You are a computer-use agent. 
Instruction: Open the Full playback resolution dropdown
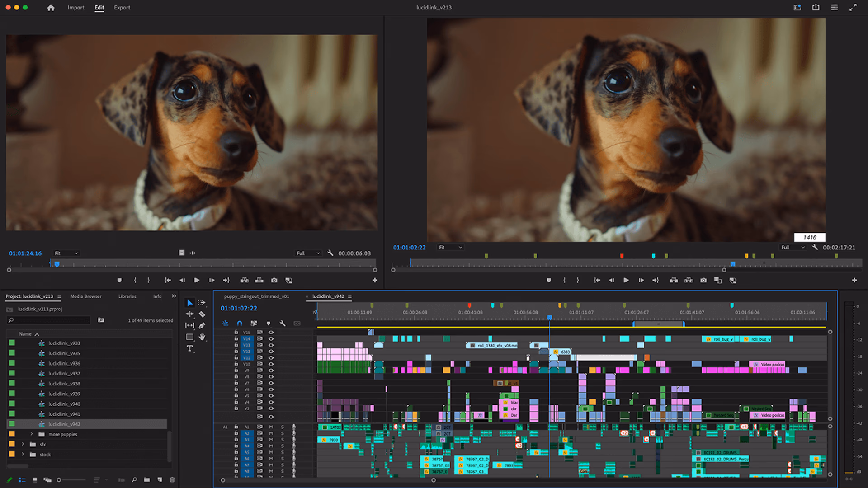point(793,247)
